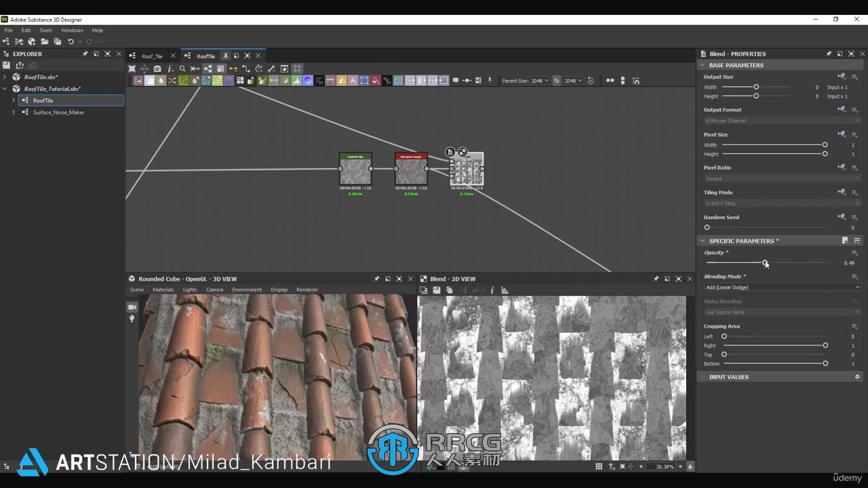This screenshot has width=868, height=488.
Task: Open the 3D view Scene menu
Action: (x=137, y=289)
